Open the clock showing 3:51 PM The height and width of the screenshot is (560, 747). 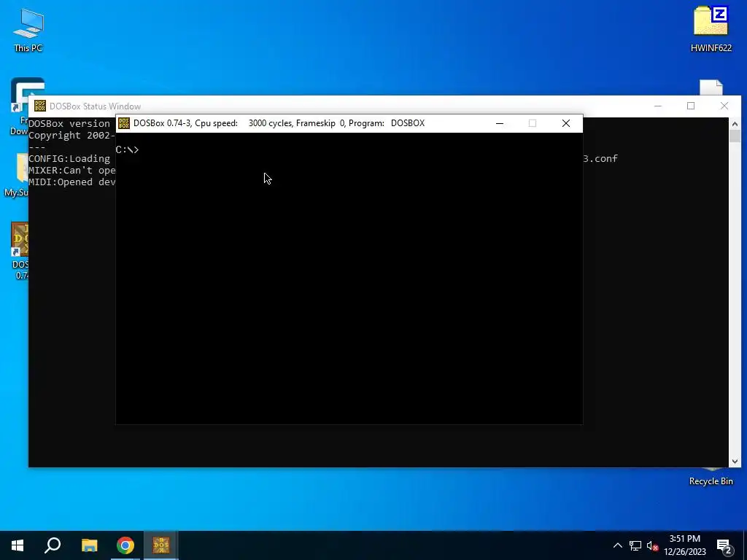coord(684,539)
